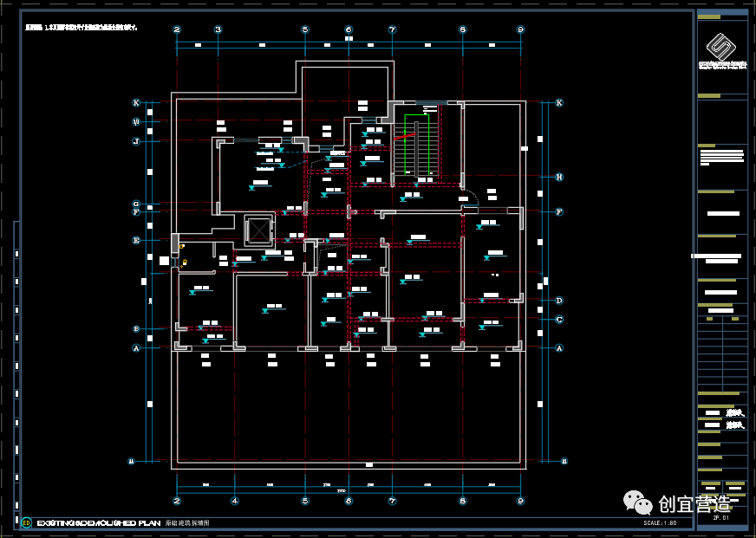Select the ED drawing tag circle

coord(27,522)
